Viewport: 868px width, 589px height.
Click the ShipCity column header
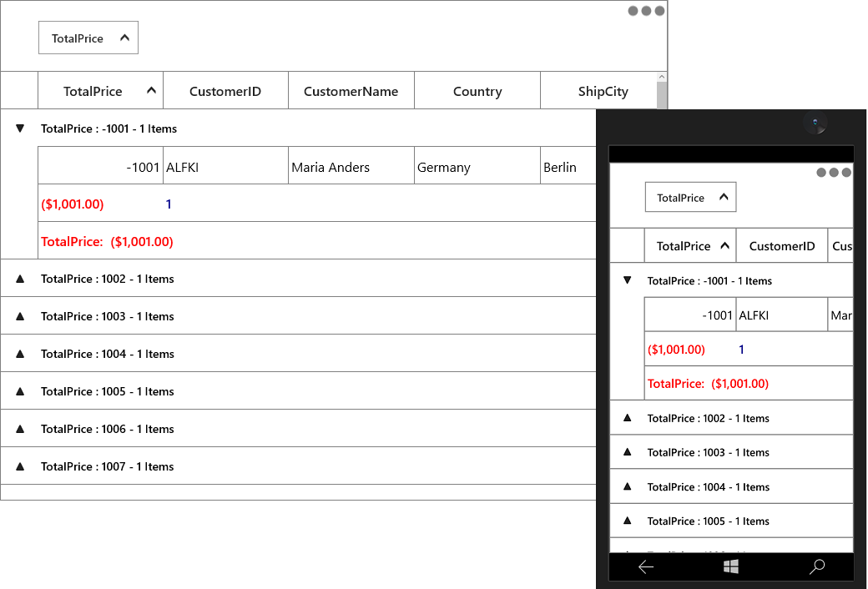[x=599, y=91]
